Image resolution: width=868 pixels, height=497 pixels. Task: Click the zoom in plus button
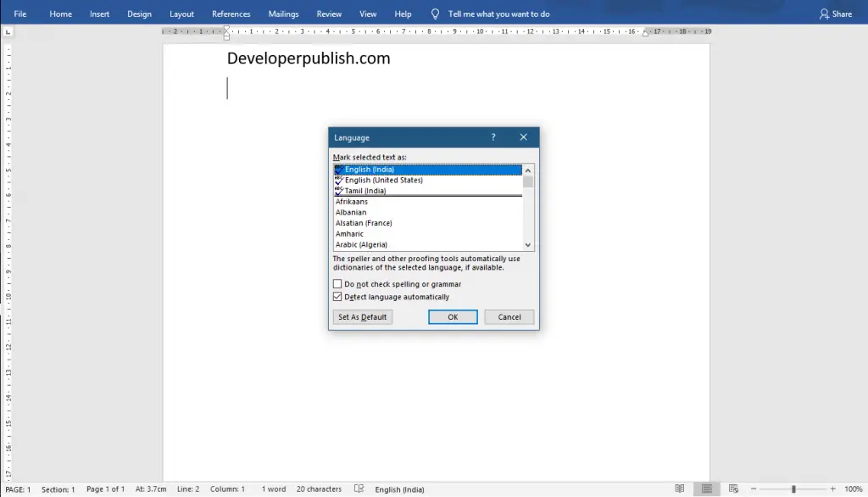(x=832, y=489)
